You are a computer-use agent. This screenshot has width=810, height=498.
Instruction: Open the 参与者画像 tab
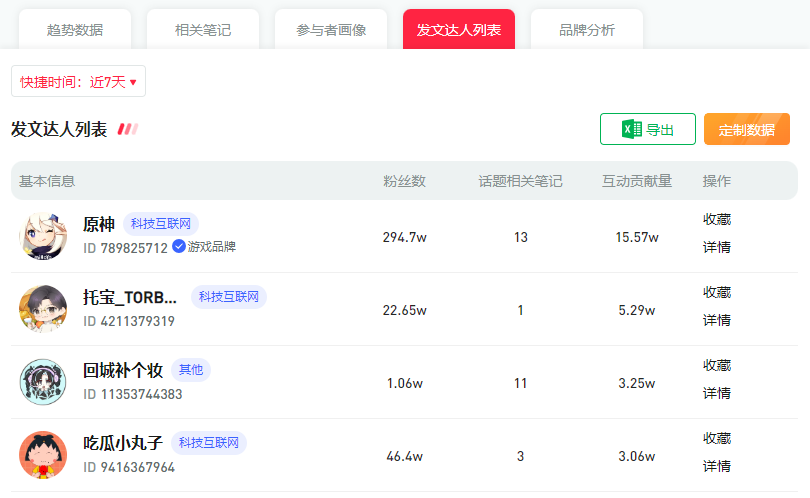pos(331,30)
